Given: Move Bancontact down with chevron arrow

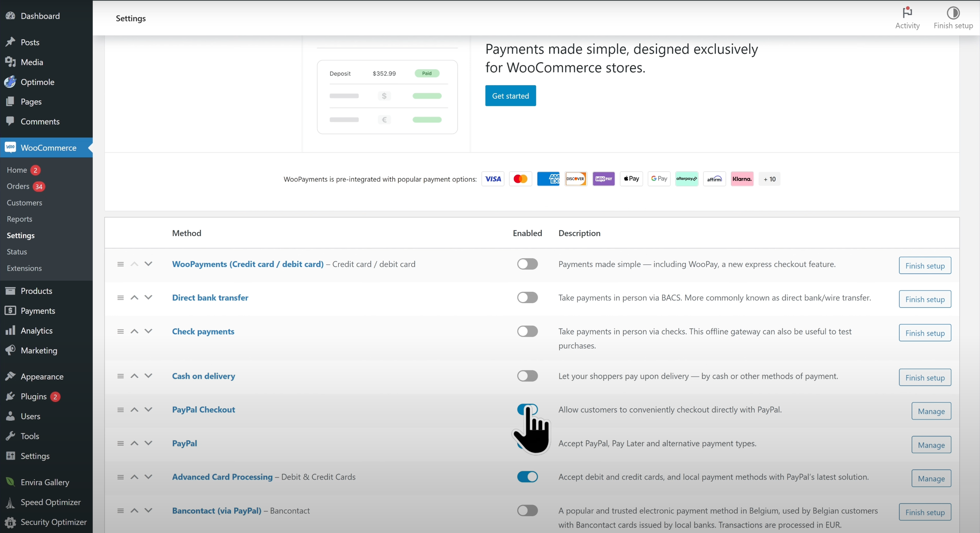Looking at the screenshot, I should (x=148, y=511).
